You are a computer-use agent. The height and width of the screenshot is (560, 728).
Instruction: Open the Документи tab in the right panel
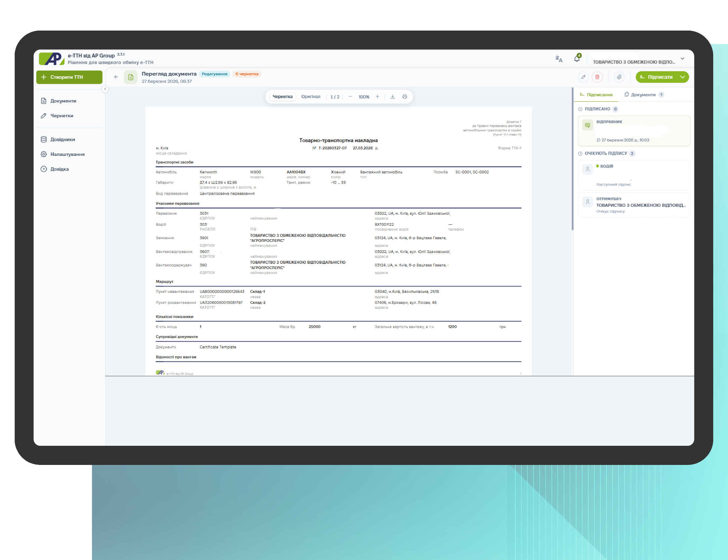643,95
